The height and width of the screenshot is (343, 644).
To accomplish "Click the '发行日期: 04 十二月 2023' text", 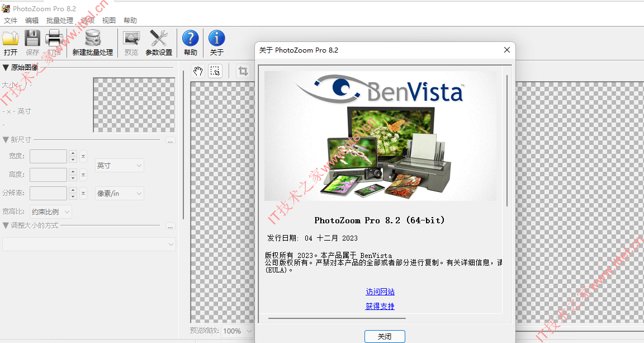I will click(x=312, y=238).
